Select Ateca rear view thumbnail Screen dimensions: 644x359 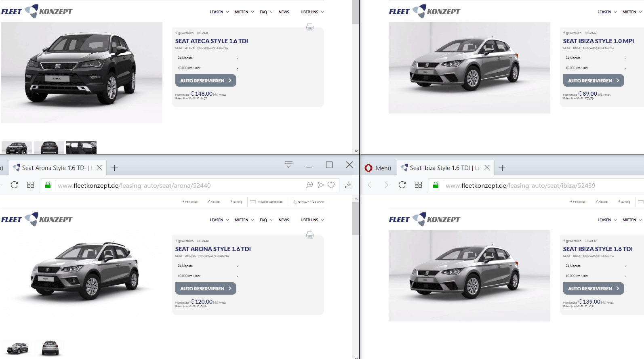pyautogui.click(x=49, y=147)
